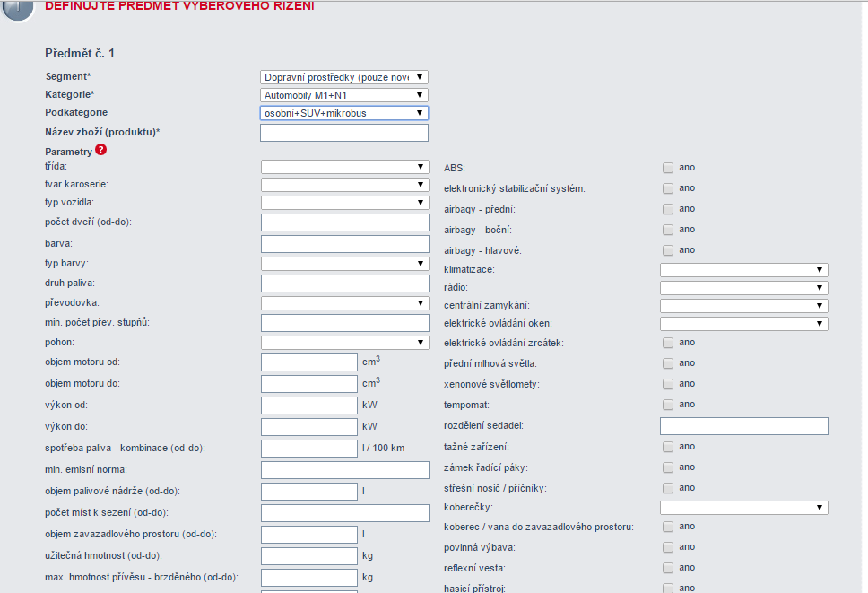Screen dimensions: 868x593
Task: Click the spotřeba paliva - kombinace field
Action: [x=308, y=449]
